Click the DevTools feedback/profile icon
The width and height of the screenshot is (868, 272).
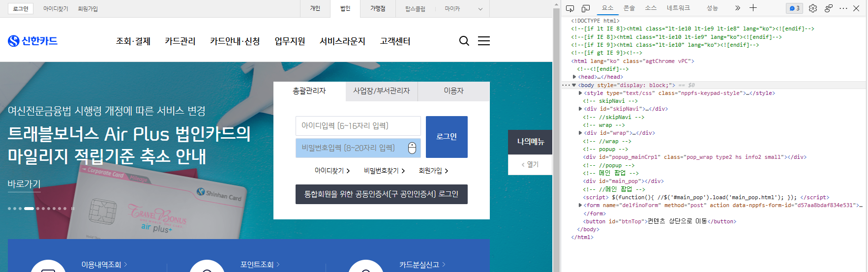829,8
